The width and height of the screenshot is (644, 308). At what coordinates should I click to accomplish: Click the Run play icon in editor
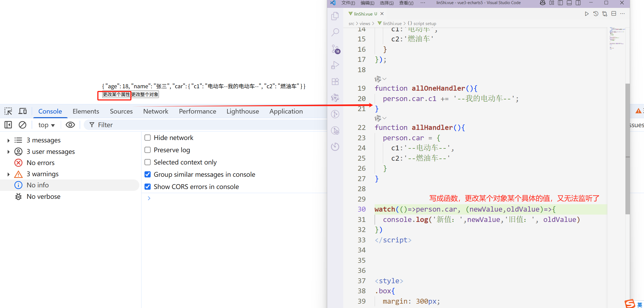(x=586, y=14)
